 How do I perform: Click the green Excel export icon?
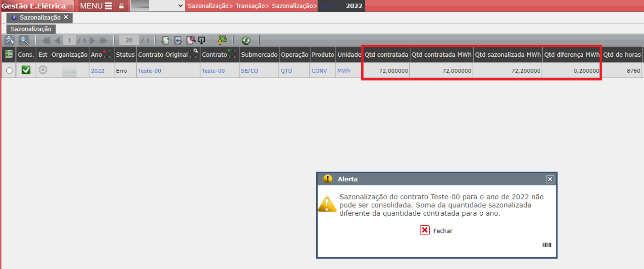222,40
